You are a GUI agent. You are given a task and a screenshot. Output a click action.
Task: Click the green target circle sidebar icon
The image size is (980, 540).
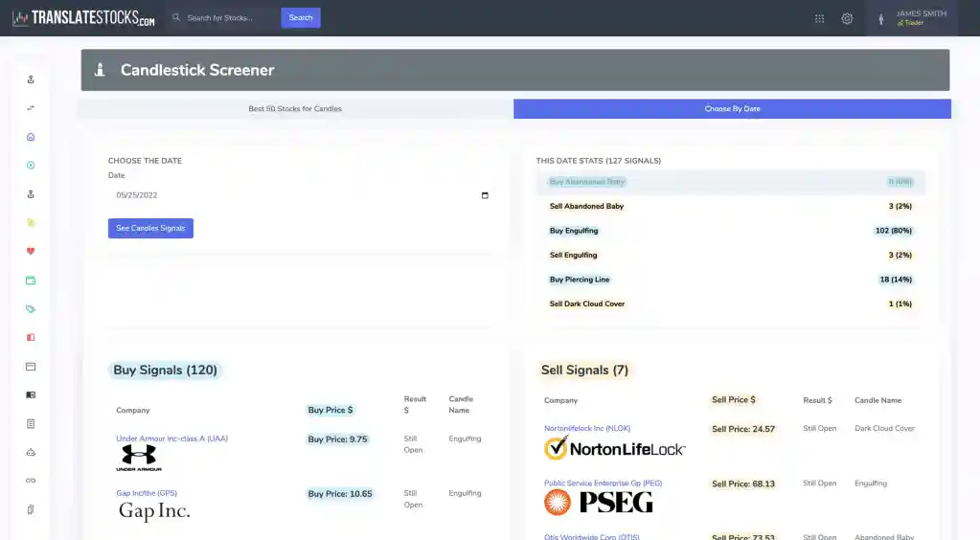[31, 166]
